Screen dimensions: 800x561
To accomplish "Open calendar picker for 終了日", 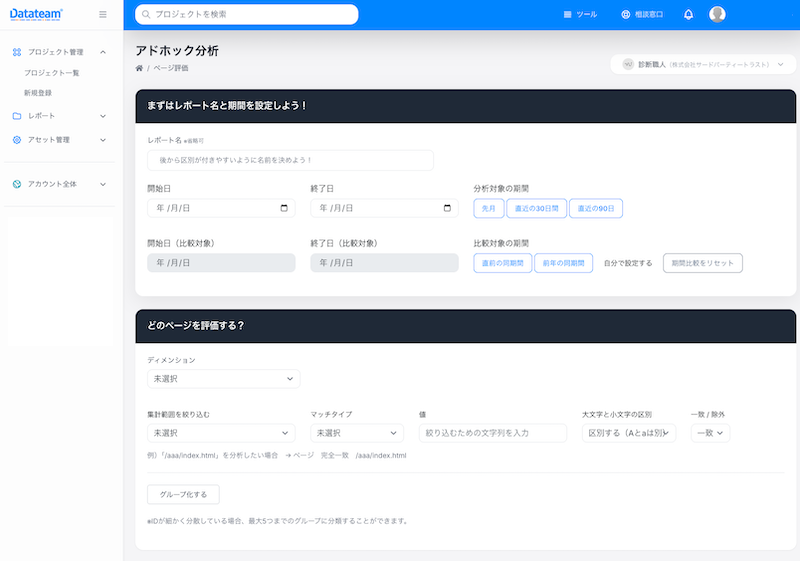I will pyautogui.click(x=447, y=208).
